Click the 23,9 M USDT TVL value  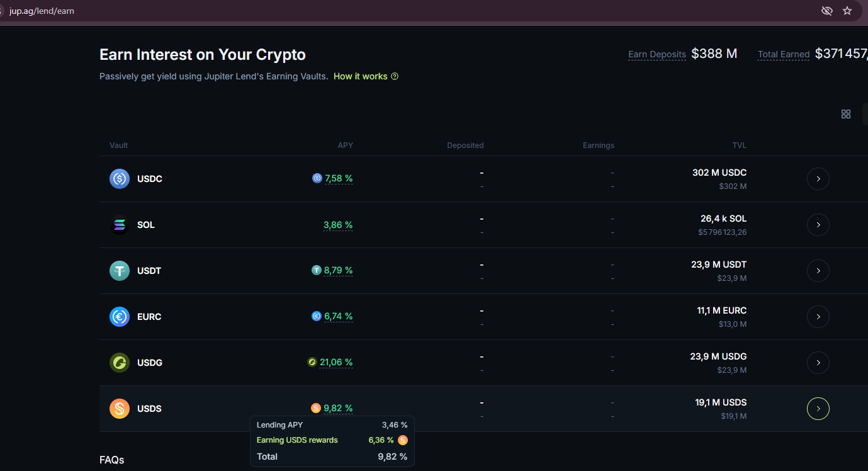[x=719, y=264]
